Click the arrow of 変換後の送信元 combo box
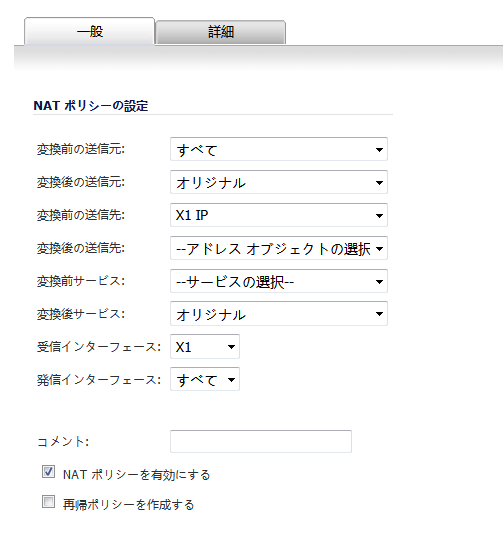This screenshot has height=534, width=503. pyautogui.click(x=379, y=183)
